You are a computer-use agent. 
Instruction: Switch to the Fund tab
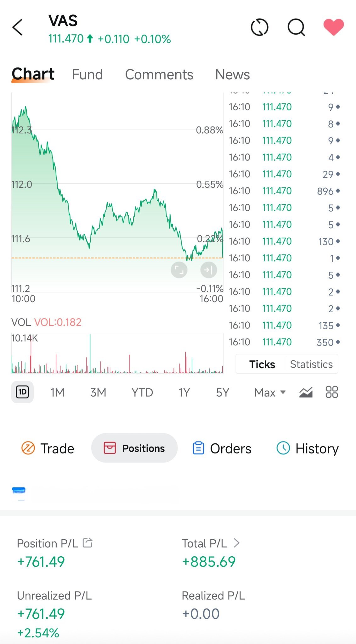click(x=87, y=75)
